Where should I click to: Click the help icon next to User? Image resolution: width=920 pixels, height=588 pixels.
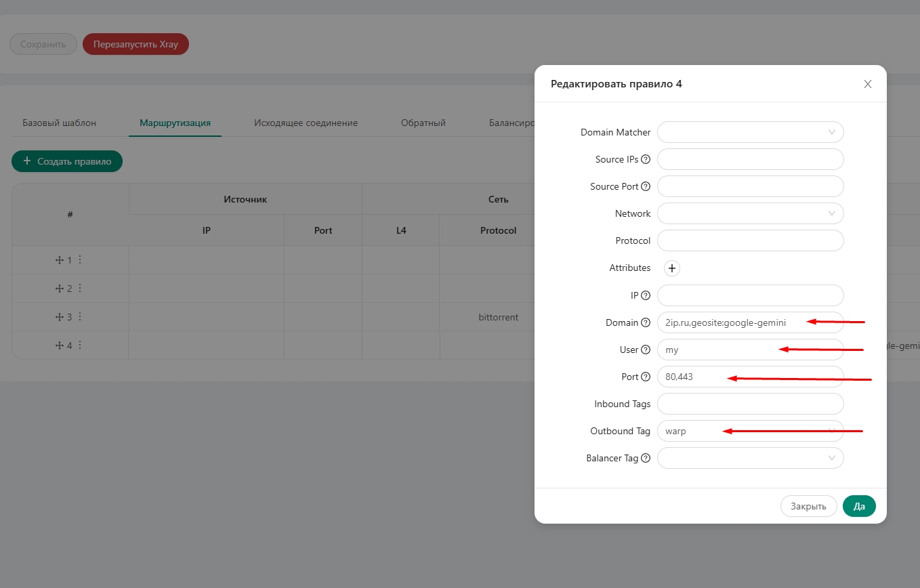click(x=645, y=349)
